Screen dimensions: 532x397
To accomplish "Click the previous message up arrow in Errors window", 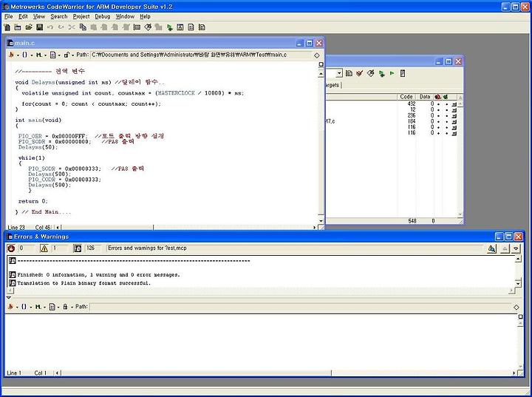I will [x=505, y=249].
